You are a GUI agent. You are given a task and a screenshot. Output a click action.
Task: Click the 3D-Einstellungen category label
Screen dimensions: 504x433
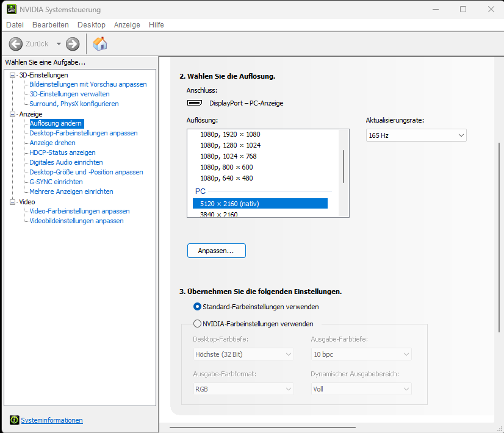(x=44, y=75)
